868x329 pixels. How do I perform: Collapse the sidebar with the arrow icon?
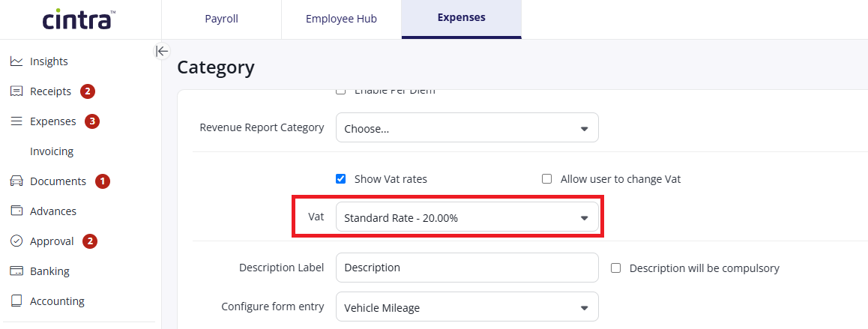[x=162, y=52]
